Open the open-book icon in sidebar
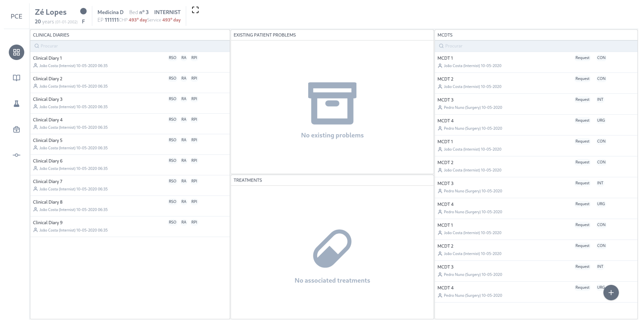Image resolution: width=644 pixels, height=324 pixels. (16, 78)
